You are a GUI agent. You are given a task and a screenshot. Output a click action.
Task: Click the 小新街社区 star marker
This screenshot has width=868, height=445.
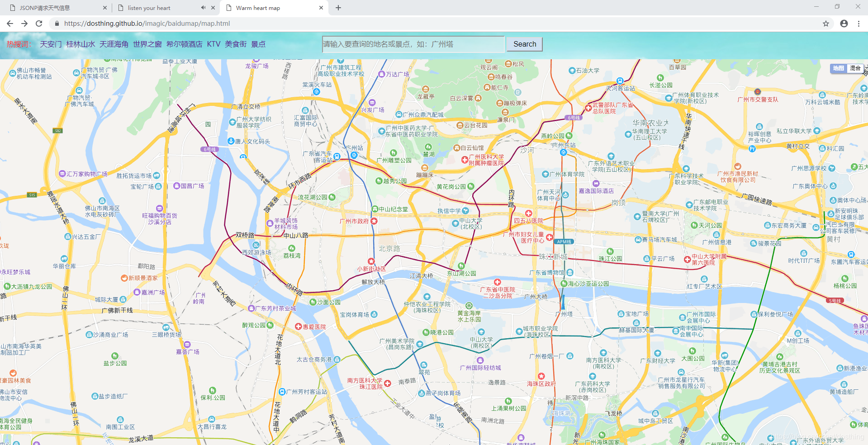coord(371,261)
